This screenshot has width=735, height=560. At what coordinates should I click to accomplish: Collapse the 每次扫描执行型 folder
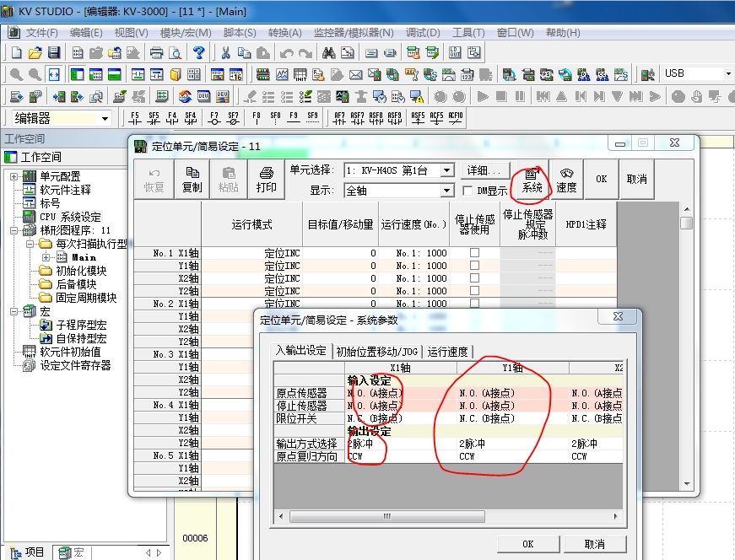point(30,244)
